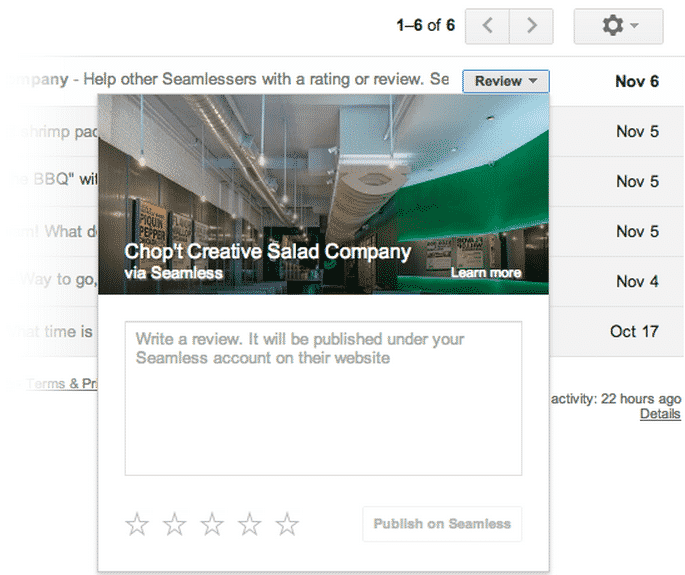Click the via Seamless subtitle text

(173, 273)
